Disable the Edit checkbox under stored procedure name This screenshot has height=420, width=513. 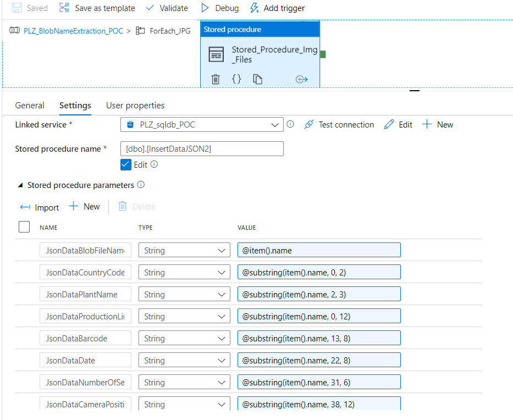coord(126,164)
